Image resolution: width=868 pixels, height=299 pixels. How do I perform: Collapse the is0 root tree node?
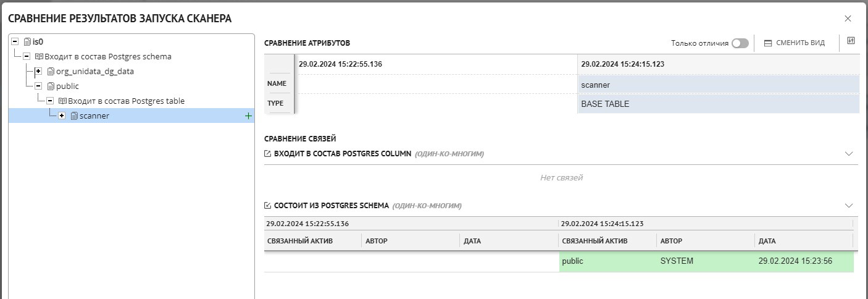click(x=15, y=42)
